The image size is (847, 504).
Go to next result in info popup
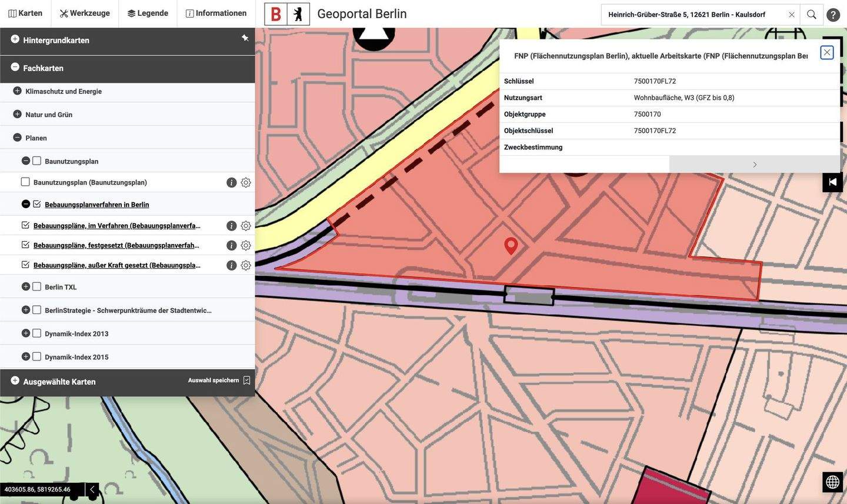coord(754,165)
